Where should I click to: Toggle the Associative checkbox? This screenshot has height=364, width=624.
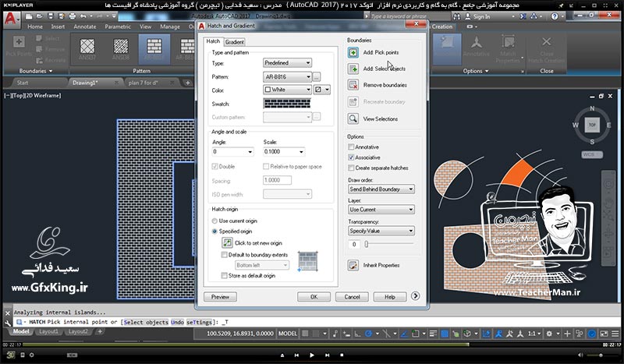[351, 157]
